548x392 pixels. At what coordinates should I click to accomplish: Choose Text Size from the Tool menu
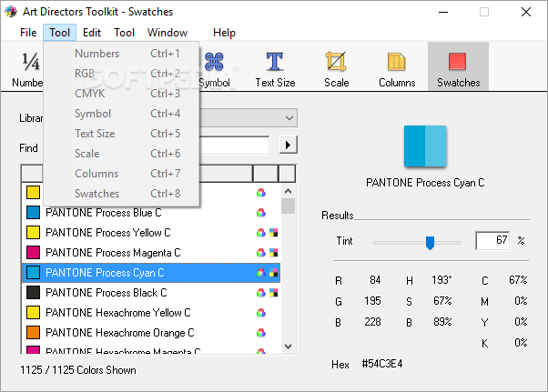(121, 134)
